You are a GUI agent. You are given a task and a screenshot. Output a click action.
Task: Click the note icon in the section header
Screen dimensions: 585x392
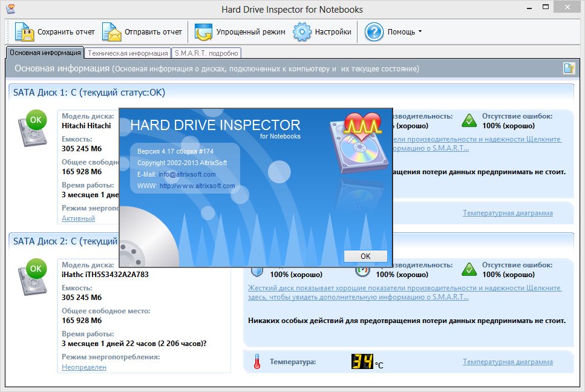[569, 68]
